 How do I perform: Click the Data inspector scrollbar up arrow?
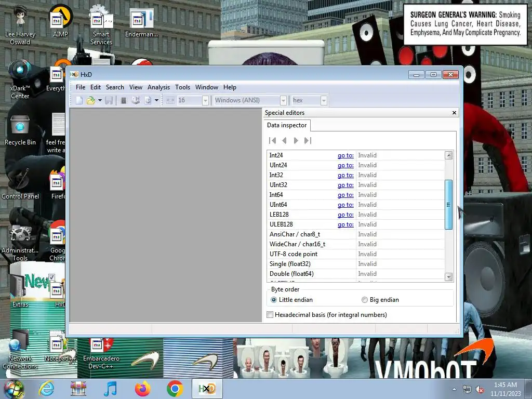[448, 155]
